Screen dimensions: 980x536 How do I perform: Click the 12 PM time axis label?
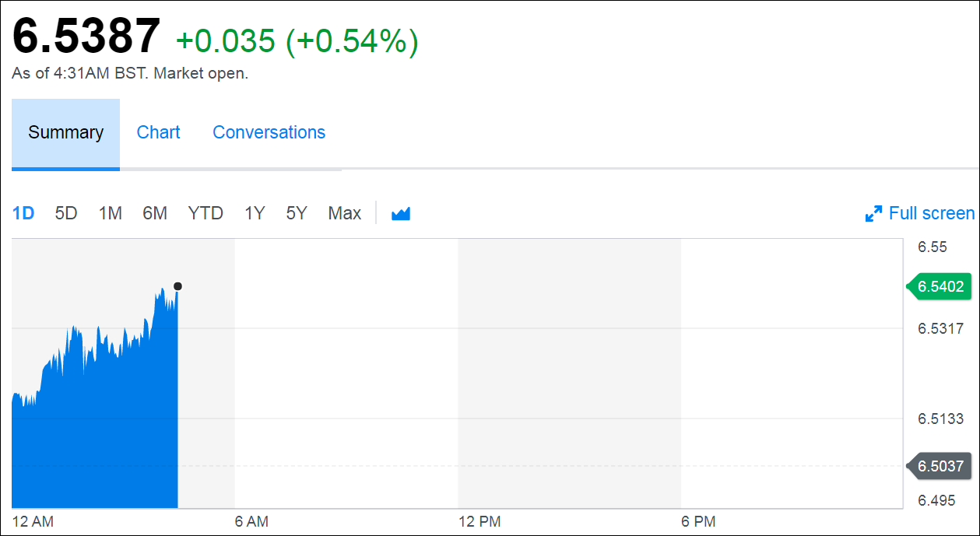[x=479, y=522]
